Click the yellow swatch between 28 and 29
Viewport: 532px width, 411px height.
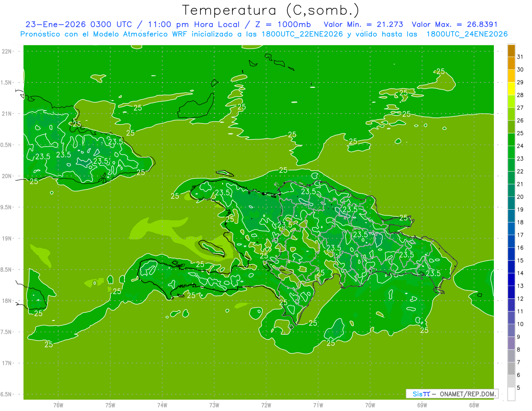511,89
